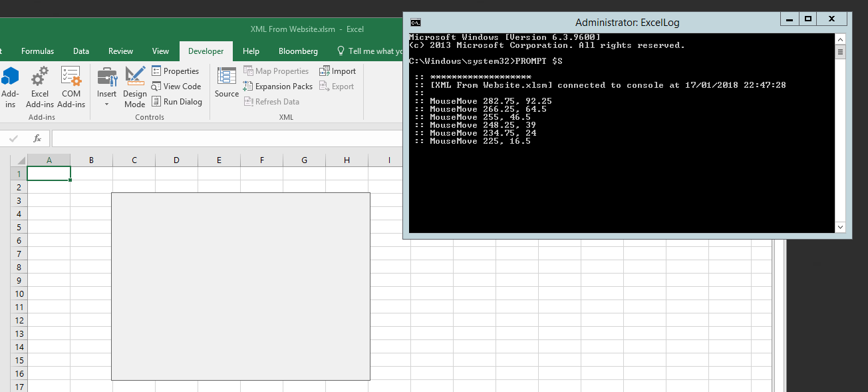Click the Select All corner triangle
This screenshot has width=868, height=392.
click(x=19, y=160)
